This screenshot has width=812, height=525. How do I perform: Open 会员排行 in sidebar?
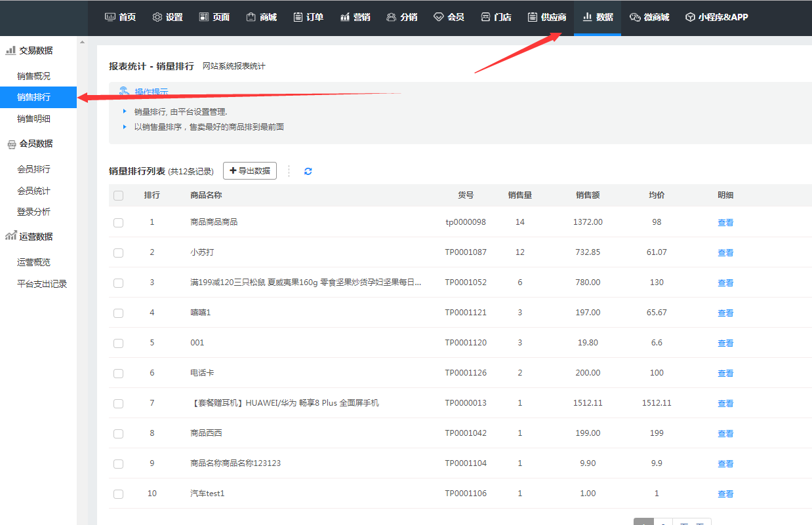point(34,169)
